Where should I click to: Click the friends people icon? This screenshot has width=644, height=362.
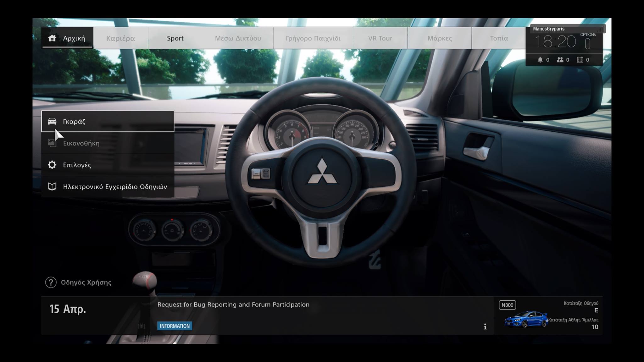[x=560, y=59]
